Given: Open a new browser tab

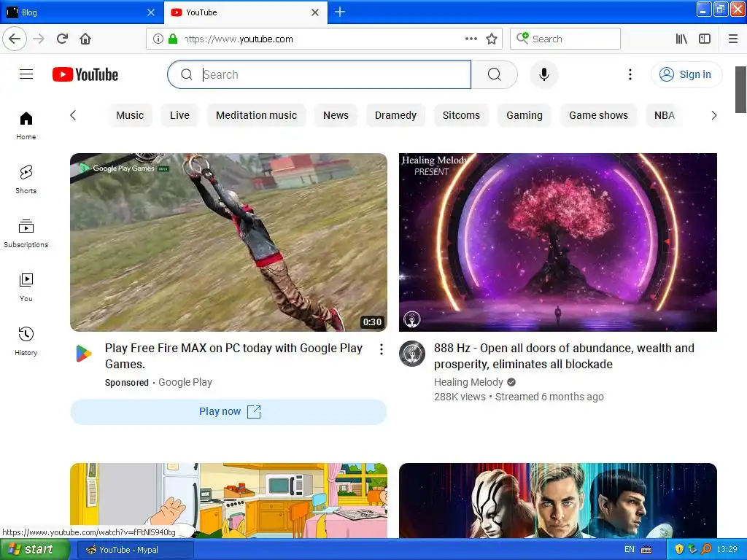Looking at the screenshot, I should [340, 12].
